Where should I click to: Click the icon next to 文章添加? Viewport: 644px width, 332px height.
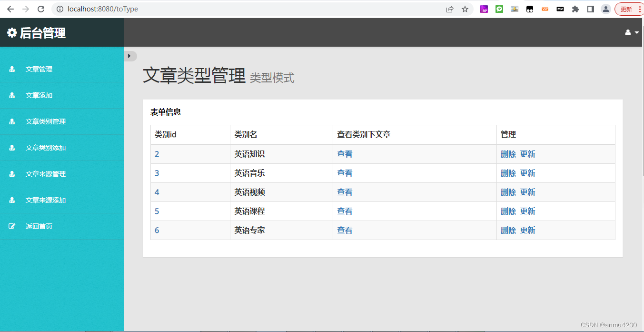[12, 95]
